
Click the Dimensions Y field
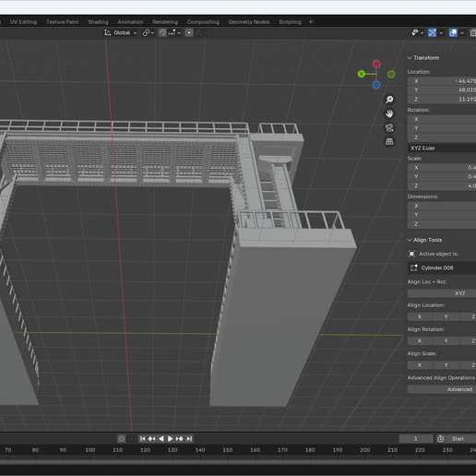tap(442, 215)
